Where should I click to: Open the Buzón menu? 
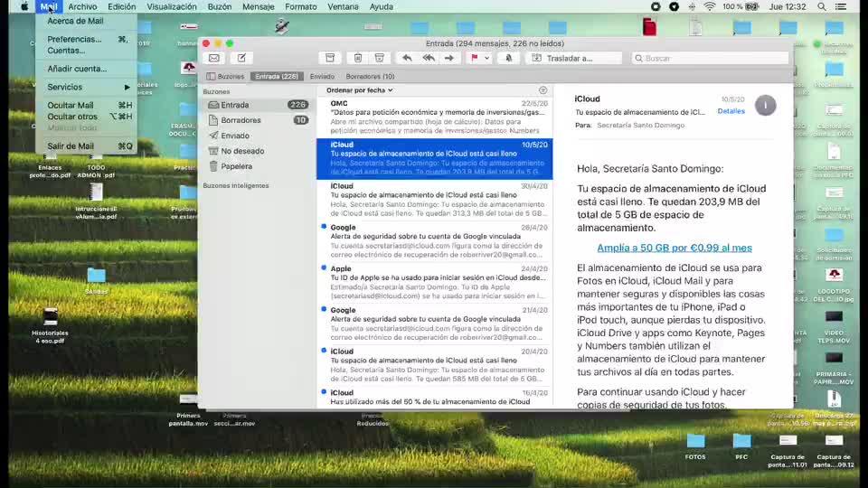[x=219, y=6]
